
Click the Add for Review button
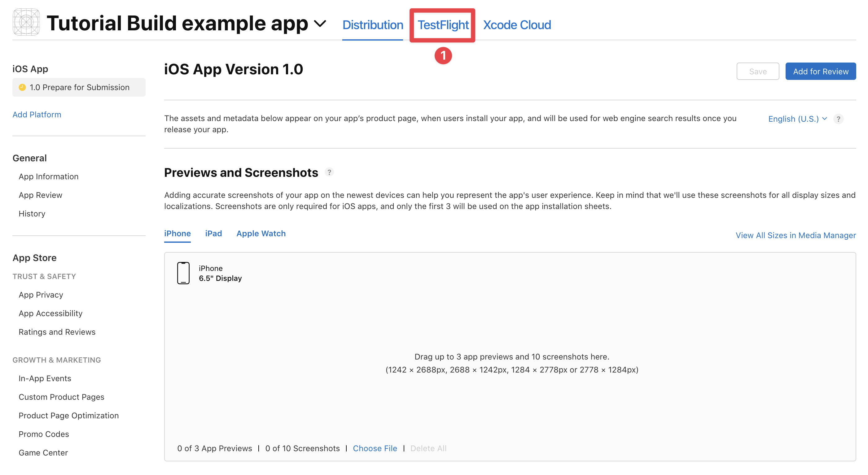coord(821,71)
